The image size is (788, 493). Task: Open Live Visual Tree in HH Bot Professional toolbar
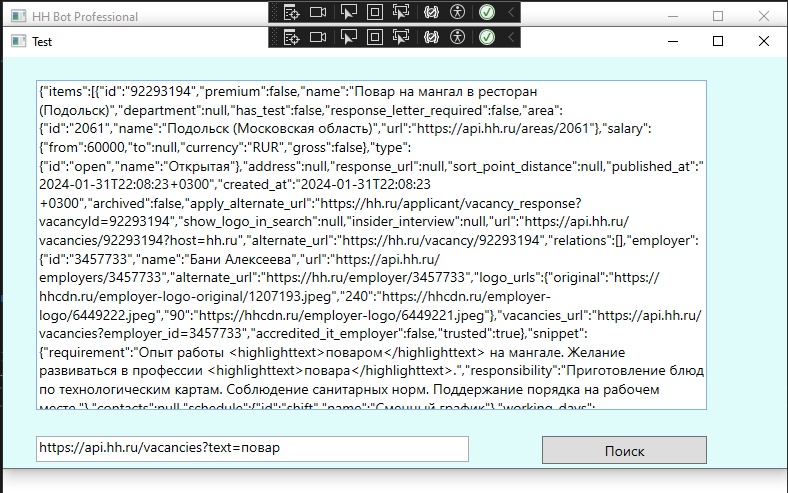click(x=291, y=12)
